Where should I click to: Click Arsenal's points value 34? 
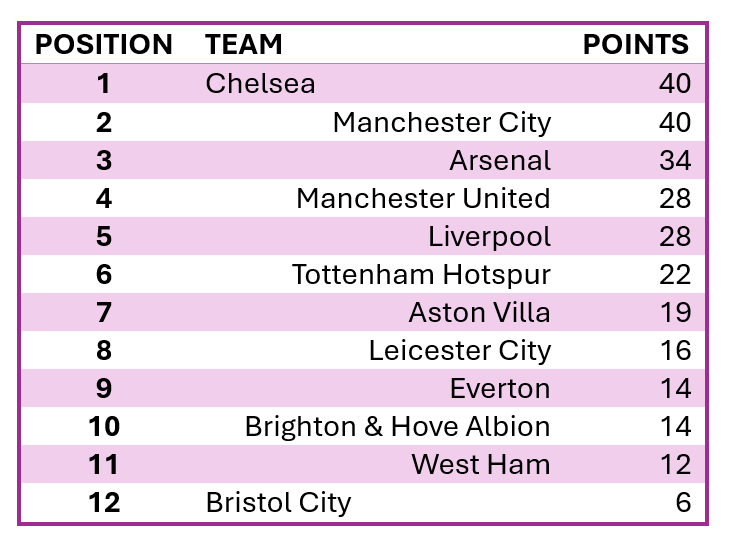(x=674, y=160)
